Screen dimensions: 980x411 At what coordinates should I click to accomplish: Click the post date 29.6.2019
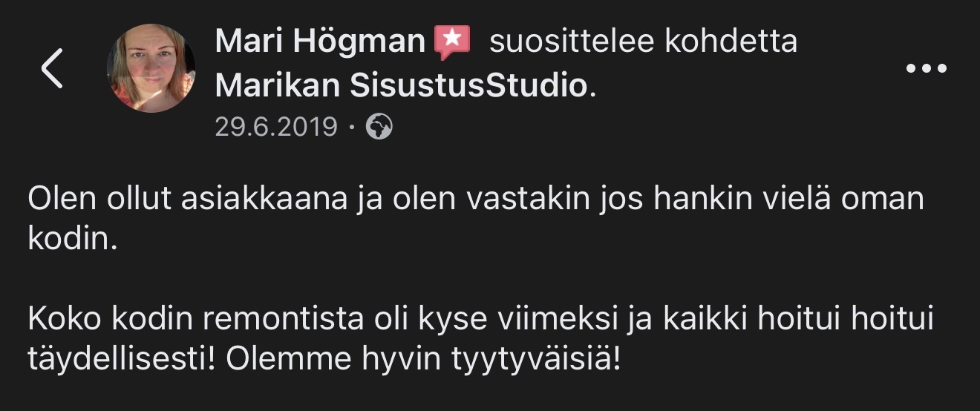tap(275, 127)
